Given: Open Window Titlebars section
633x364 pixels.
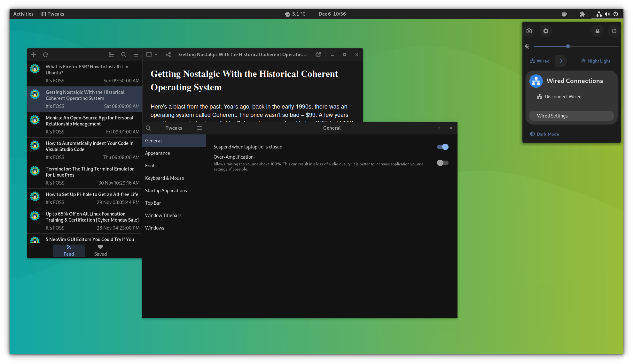Looking at the screenshot, I should [174, 216].
